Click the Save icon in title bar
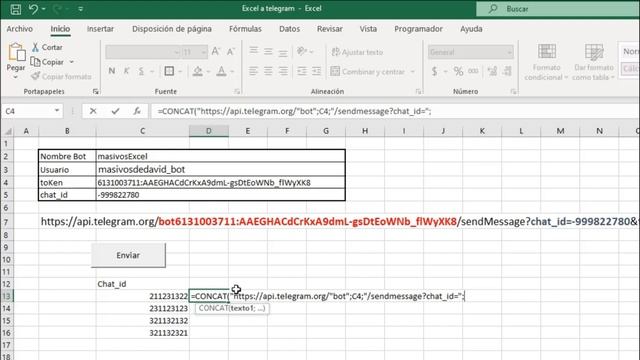Screen dimensions: 640x360 (x=16, y=9)
